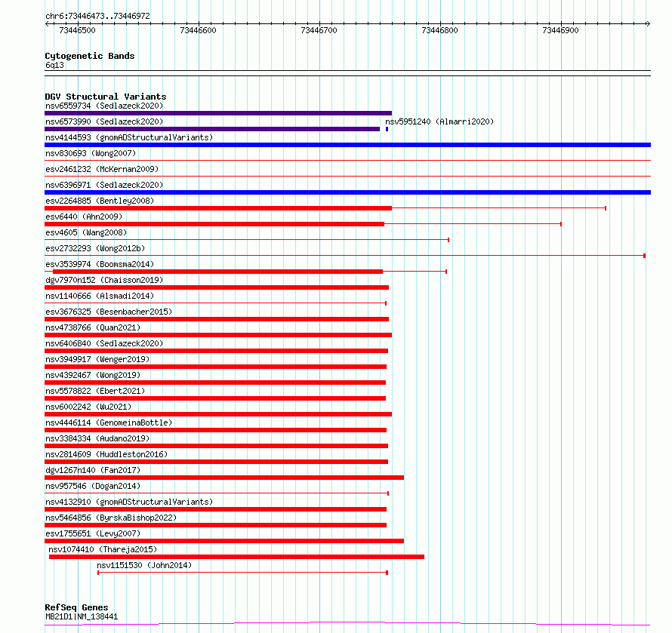Open esv2732293 (Wong2012b) label
The width and height of the screenshot is (672, 633).
click(x=95, y=248)
